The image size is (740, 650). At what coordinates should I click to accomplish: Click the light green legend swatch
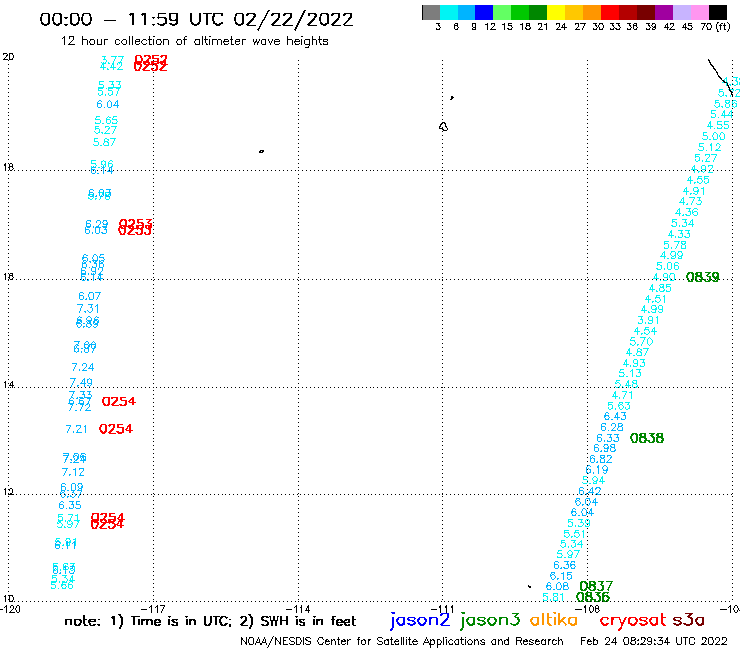pyautogui.click(x=502, y=12)
